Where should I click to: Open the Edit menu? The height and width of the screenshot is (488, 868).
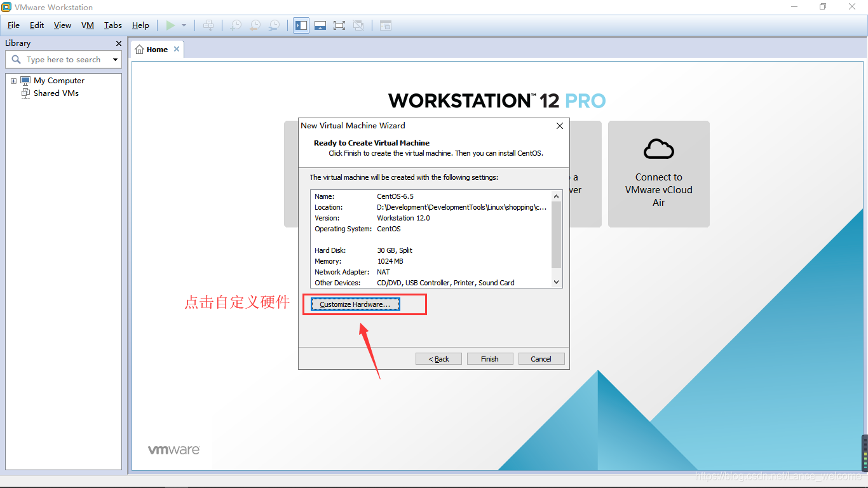point(37,25)
